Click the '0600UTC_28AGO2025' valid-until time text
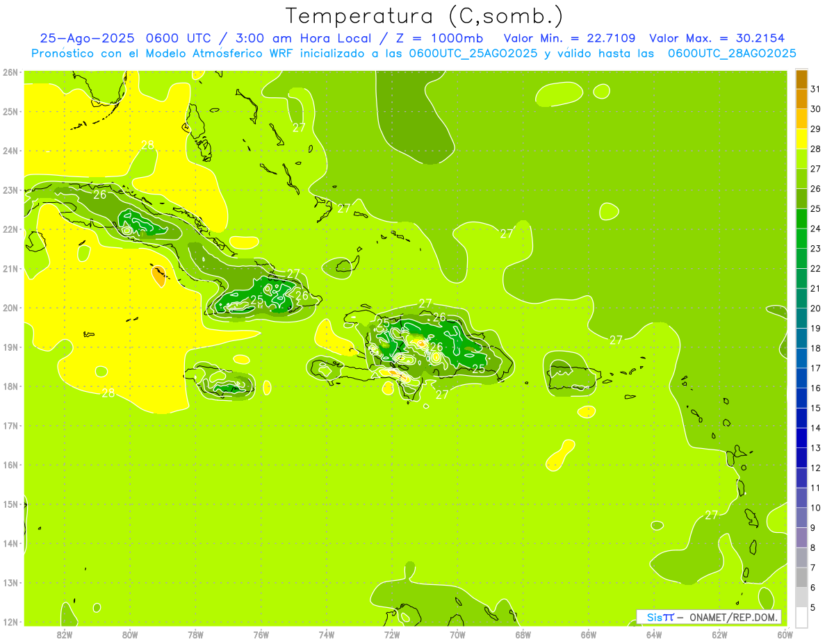The image size is (834, 644). point(732,53)
